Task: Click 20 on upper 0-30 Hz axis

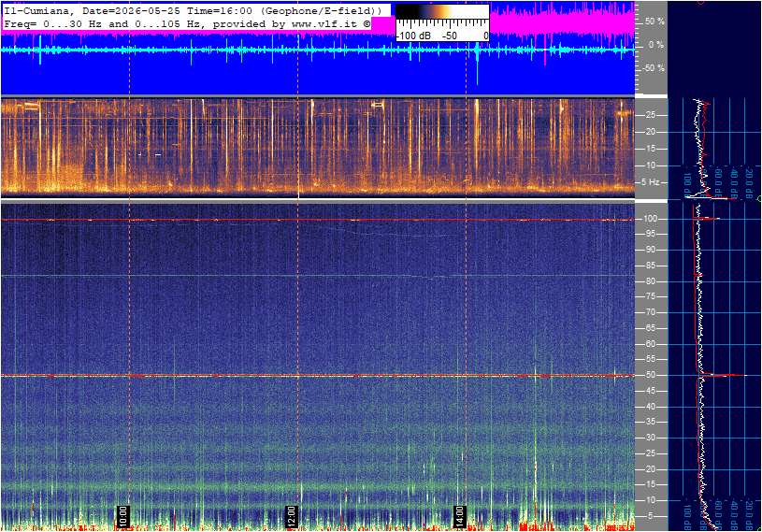Action: [x=651, y=132]
